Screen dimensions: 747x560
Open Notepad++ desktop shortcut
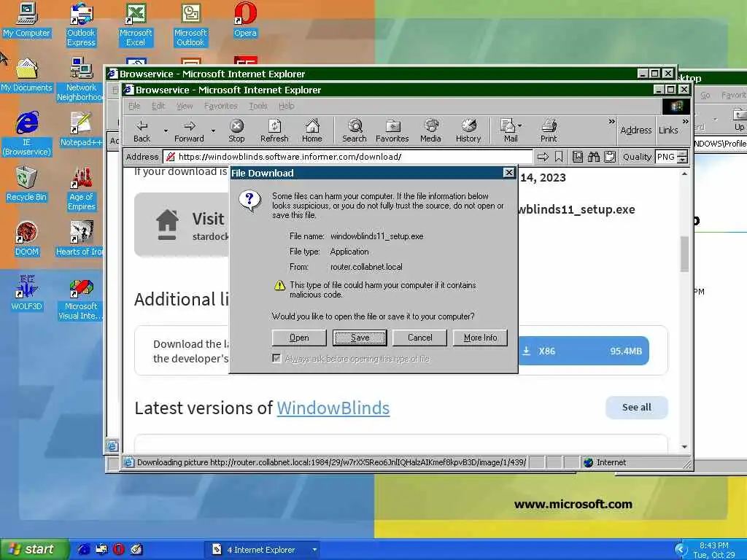(x=81, y=130)
